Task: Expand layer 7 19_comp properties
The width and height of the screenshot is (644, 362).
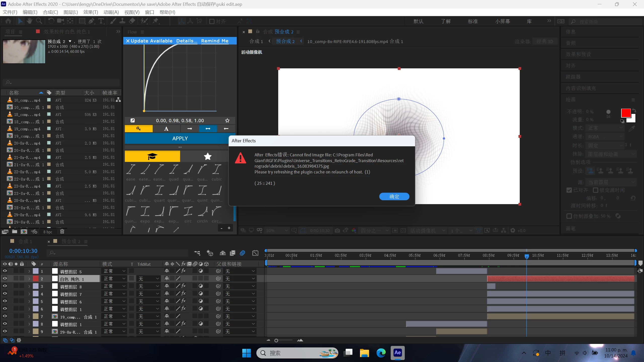Action: point(29,316)
